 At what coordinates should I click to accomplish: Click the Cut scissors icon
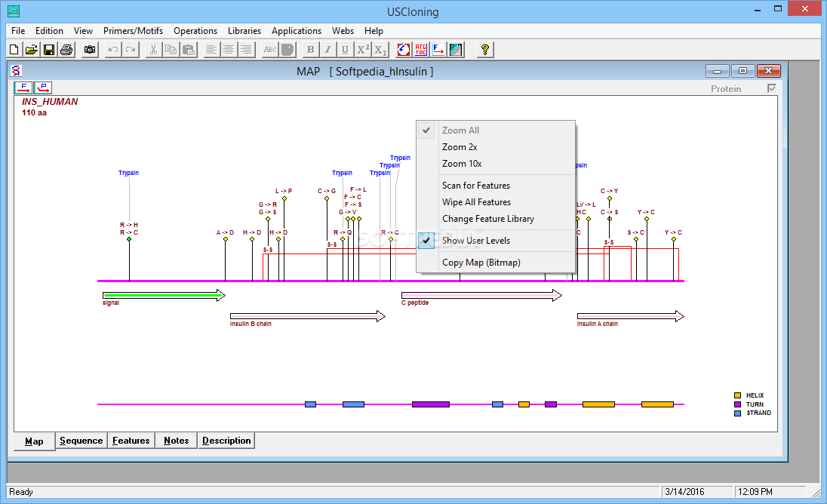point(153,50)
